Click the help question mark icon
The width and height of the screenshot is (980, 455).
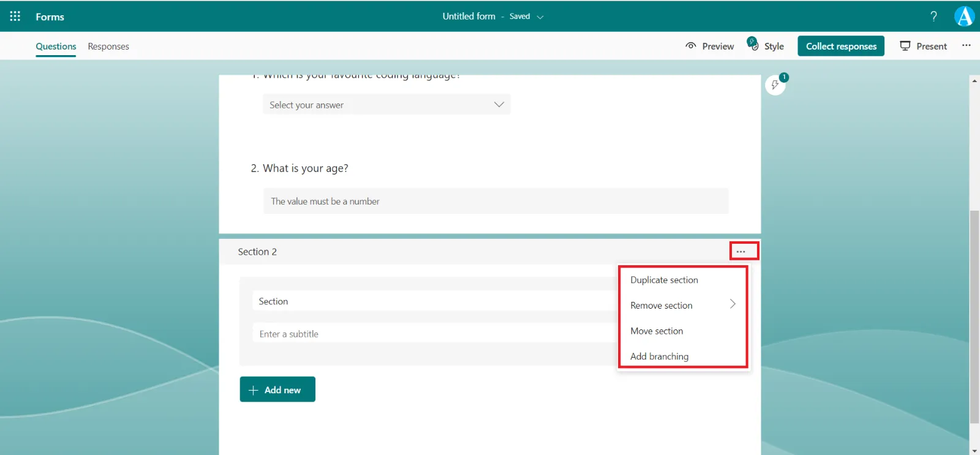coord(933,17)
